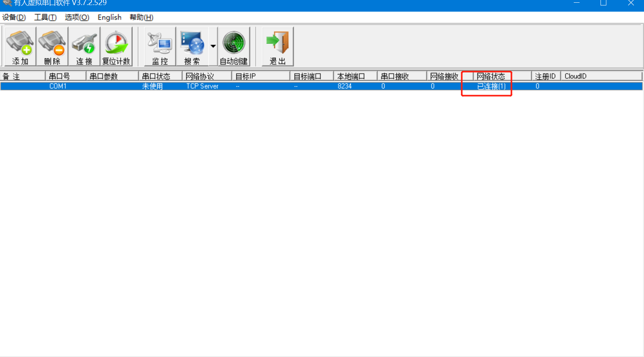Click the 复位计数 reset counter icon
Screen dimensions: 644x357
pos(116,46)
